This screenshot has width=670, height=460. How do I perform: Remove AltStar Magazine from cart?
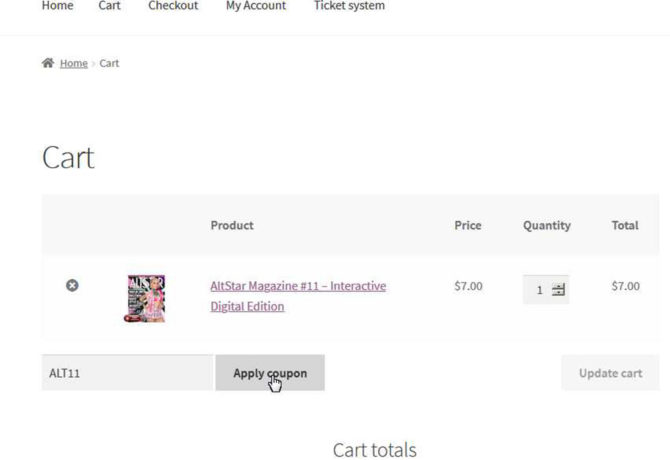72,286
